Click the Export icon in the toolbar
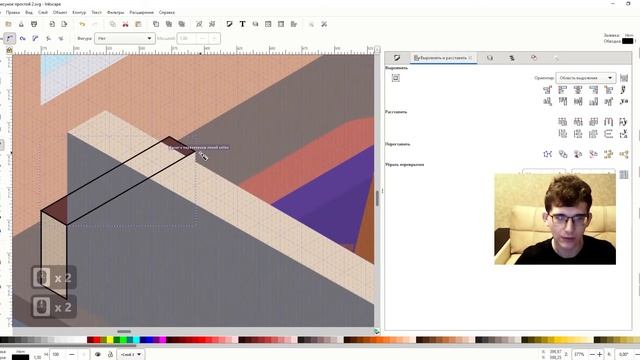Image resolution: width=640 pixels, height=360 pixels. 64,24
